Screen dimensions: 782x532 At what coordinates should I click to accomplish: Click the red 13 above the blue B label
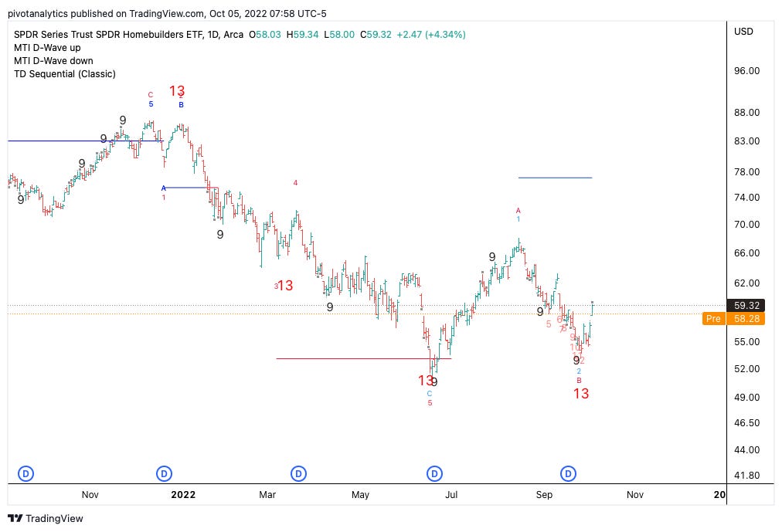176,90
